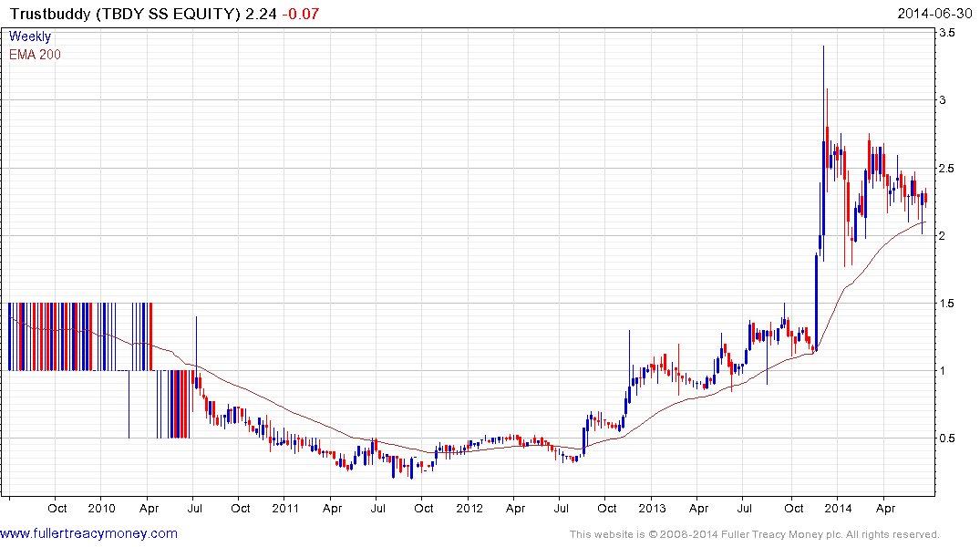This screenshot has height=547, width=980.
Task: Click the blue Weekly legend label
Action: click(x=29, y=36)
